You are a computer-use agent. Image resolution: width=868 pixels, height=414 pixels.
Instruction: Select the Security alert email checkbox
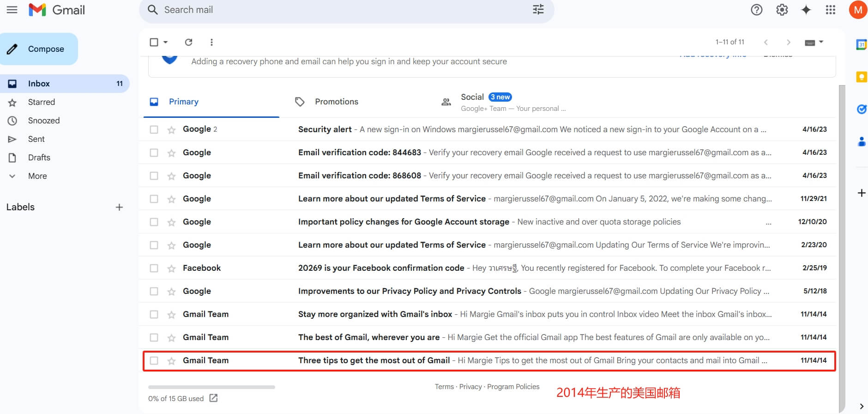(x=154, y=129)
